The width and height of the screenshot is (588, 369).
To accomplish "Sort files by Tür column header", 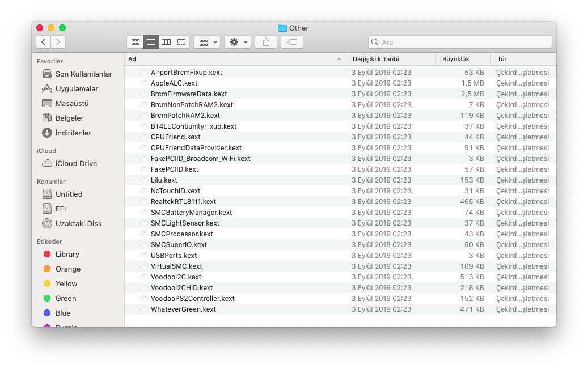I will click(502, 59).
